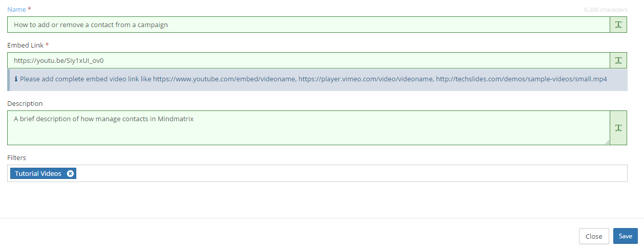Remove the Tutorial Videos filter tag

pyautogui.click(x=71, y=174)
